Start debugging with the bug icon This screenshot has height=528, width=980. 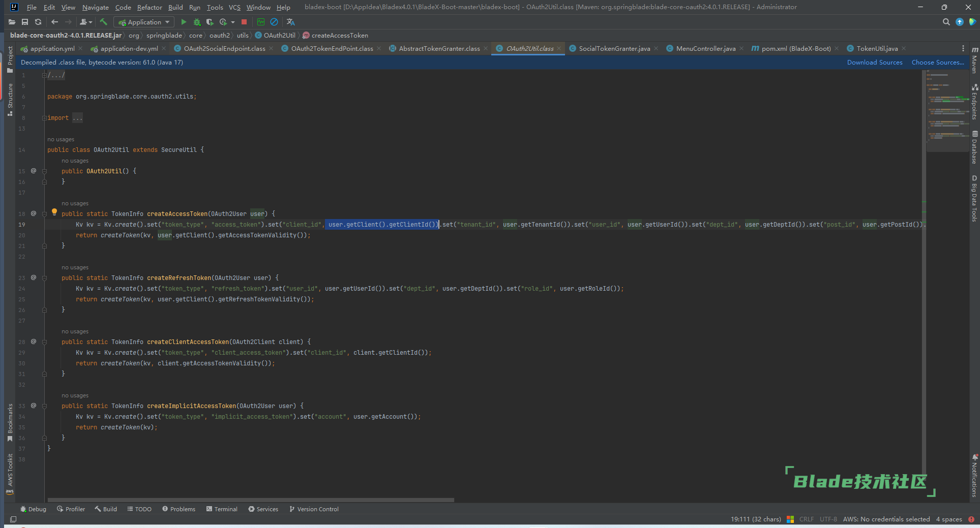(x=197, y=22)
